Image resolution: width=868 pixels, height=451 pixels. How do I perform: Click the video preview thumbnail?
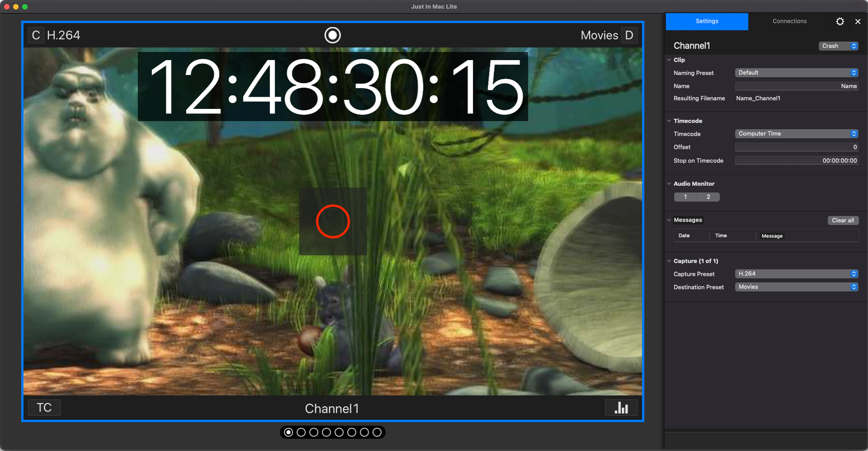tap(333, 221)
